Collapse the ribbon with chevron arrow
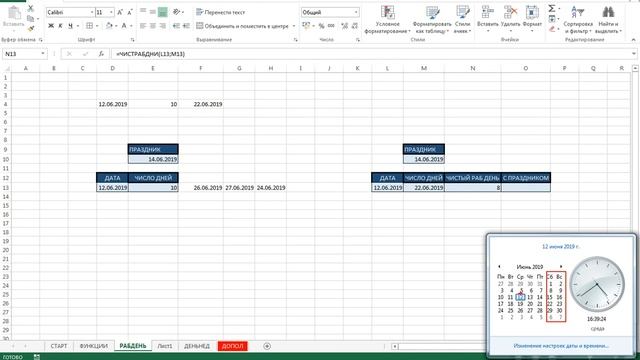This screenshot has width=640, height=360. coord(633,40)
